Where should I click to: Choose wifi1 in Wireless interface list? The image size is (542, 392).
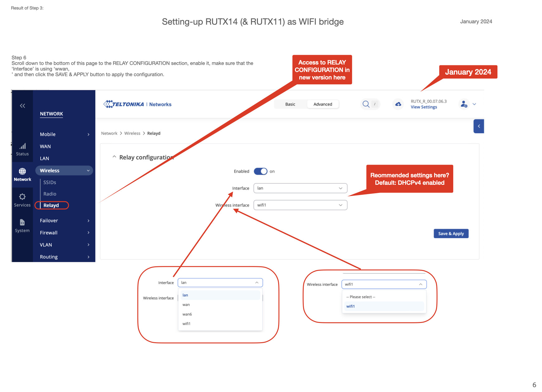(384, 306)
